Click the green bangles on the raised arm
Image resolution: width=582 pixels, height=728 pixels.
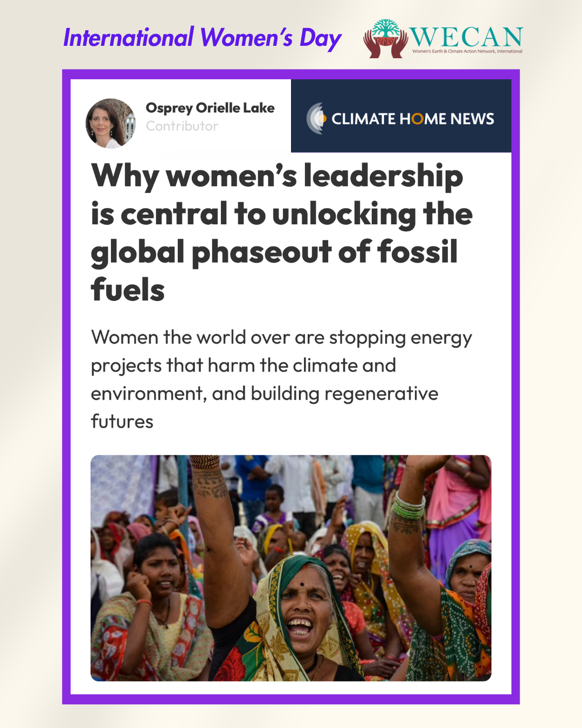pos(409,507)
